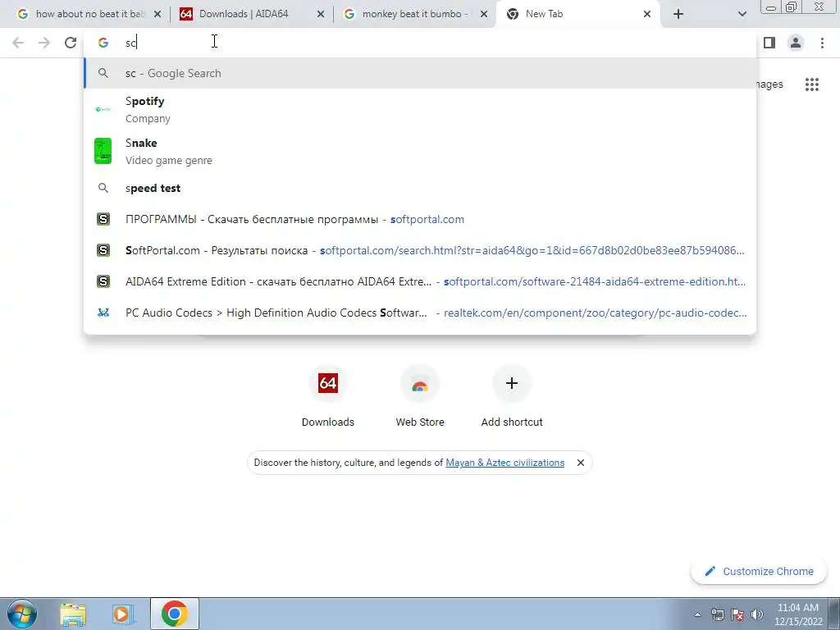Open Chrome three-dot menu
The width and height of the screenshot is (840, 630).
(822, 43)
